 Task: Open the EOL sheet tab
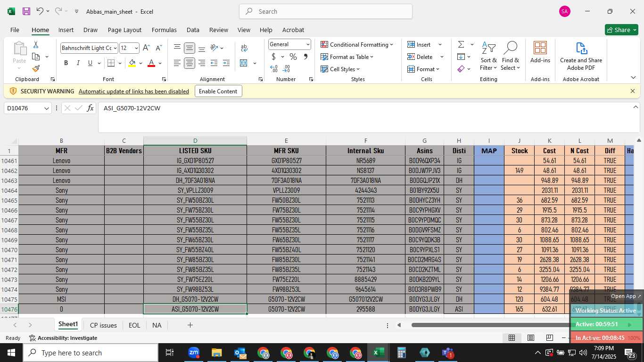(x=134, y=325)
